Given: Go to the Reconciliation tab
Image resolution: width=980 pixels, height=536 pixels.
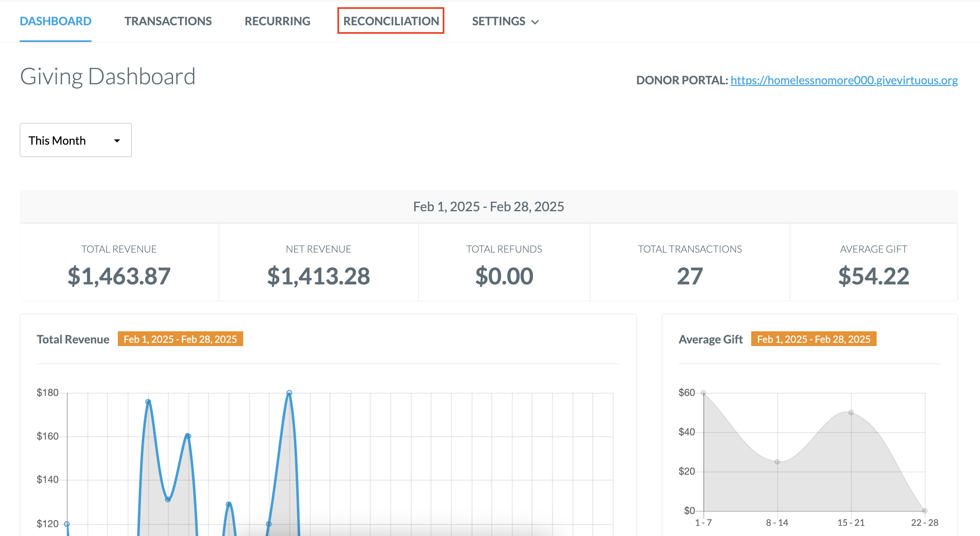Looking at the screenshot, I should (391, 21).
